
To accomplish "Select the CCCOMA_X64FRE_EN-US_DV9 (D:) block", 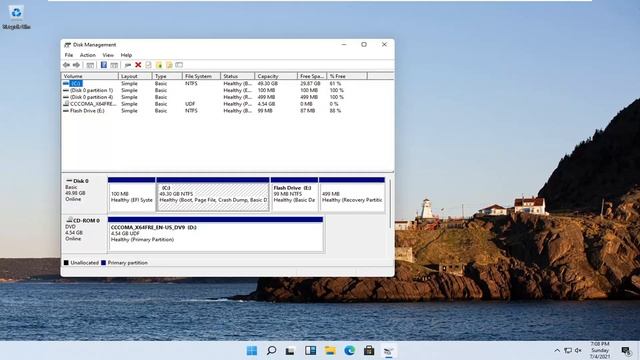I will click(216, 234).
